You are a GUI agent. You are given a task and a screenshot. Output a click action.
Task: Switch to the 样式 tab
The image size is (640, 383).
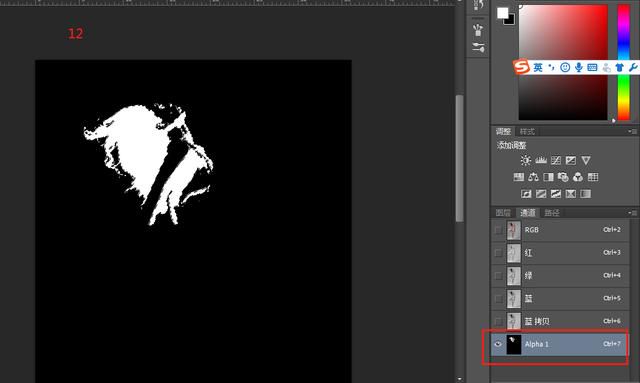click(527, 131)
